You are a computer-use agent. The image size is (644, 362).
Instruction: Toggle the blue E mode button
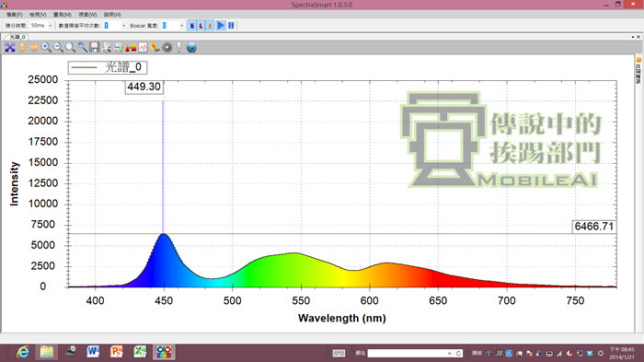click(x=191, y=26)
